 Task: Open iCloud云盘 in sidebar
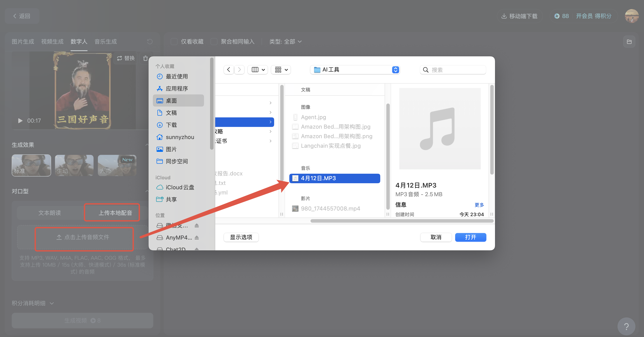pos(178,187)
